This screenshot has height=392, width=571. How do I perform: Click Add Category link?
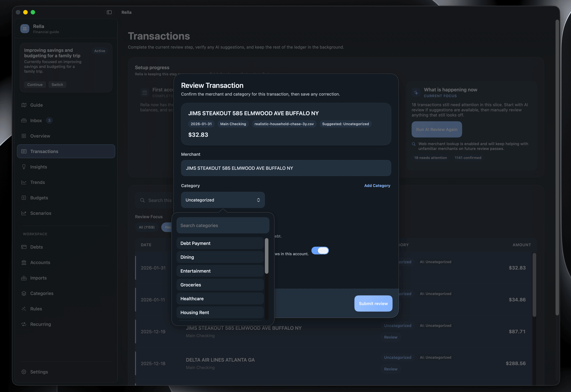pyautogui.click(x=377, y=186)
